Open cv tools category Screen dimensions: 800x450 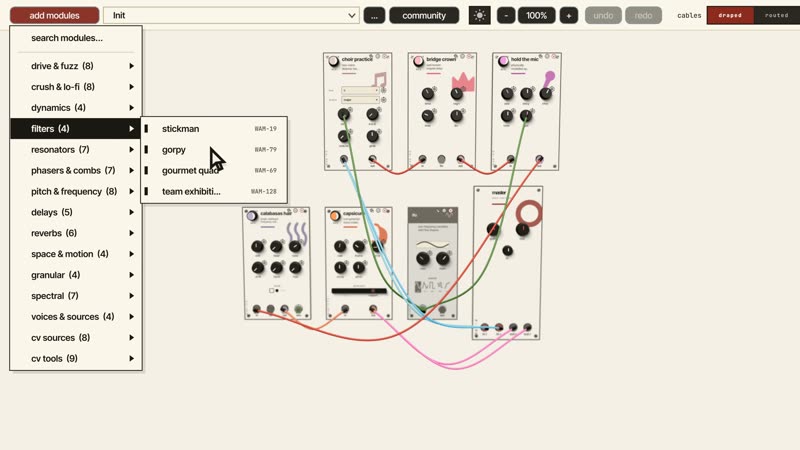pos(76,359)
